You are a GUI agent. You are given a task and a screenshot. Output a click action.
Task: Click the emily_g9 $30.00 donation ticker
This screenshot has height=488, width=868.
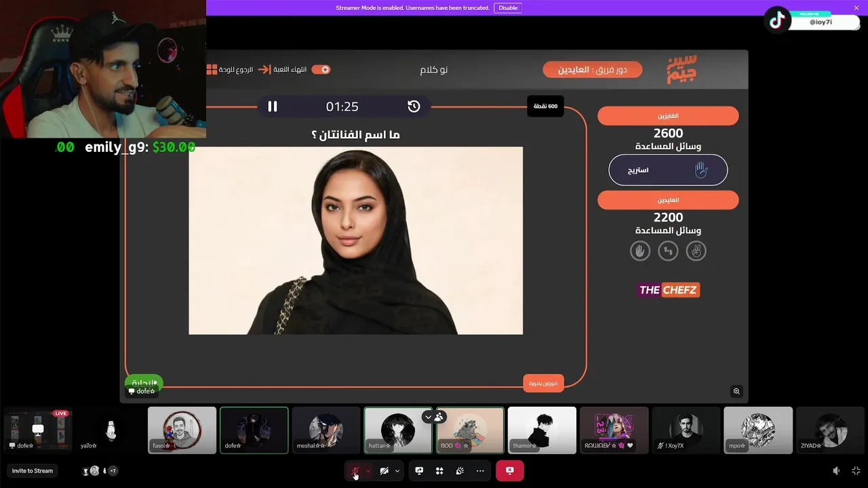point(140,147)
